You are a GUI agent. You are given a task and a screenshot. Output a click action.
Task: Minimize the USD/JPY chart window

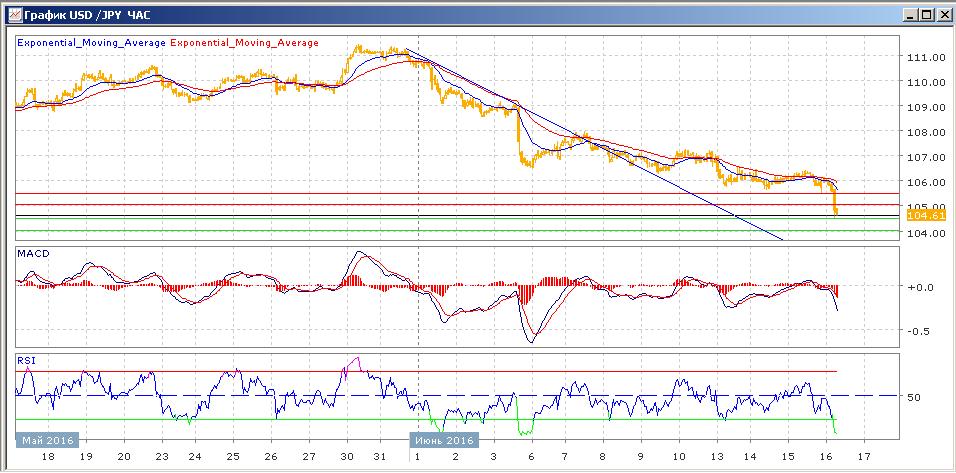tap(908, 15)
